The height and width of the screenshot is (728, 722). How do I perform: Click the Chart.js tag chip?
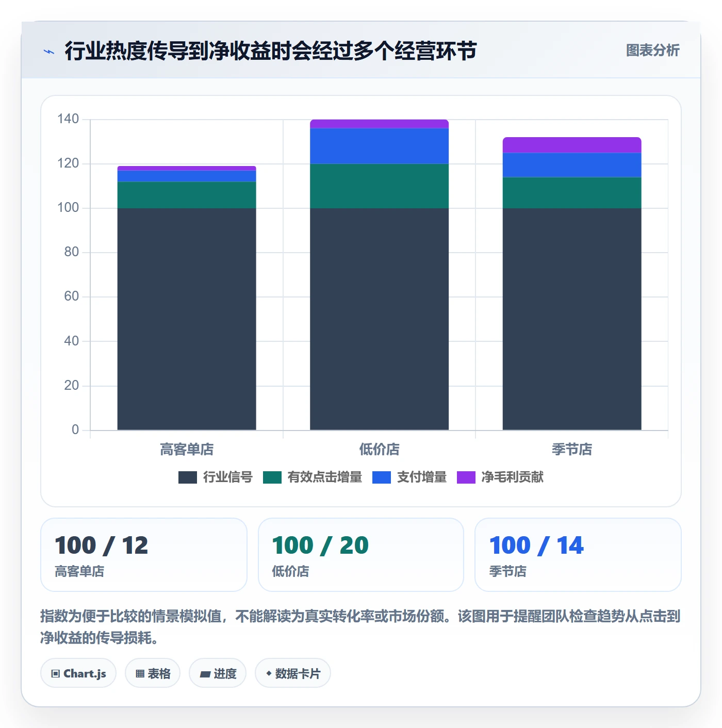point(78,673)
